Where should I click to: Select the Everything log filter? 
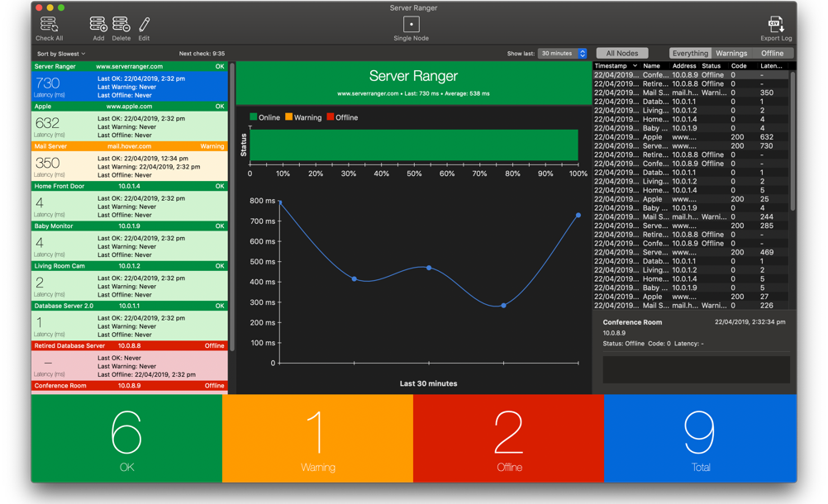click(x=690, y=54)
